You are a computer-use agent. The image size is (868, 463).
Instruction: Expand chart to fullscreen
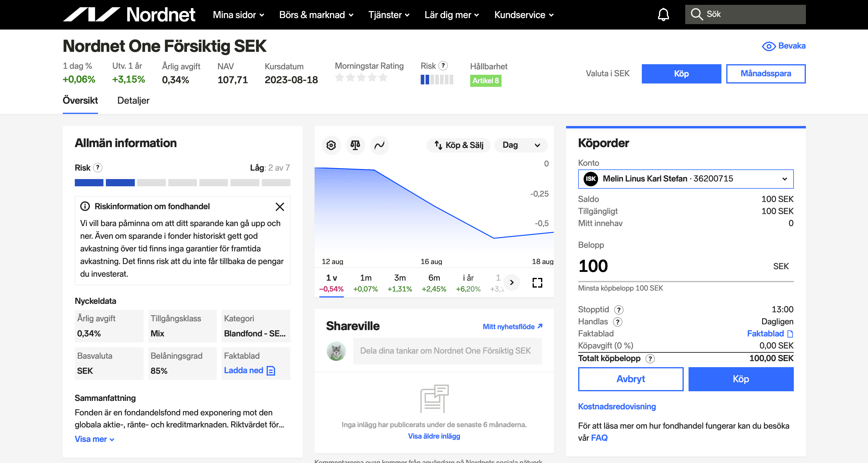coord(537,282)
